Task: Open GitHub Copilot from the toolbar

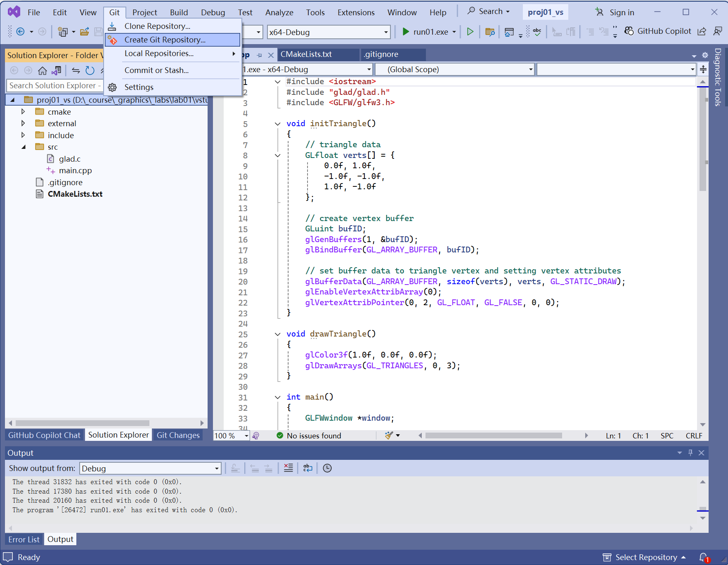Action: coord(658,31)
